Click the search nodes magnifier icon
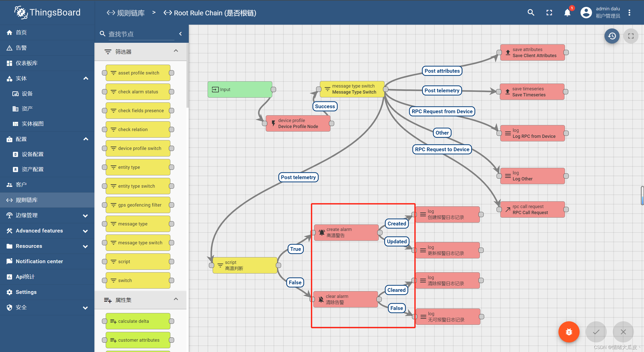 tap(102, 34)
